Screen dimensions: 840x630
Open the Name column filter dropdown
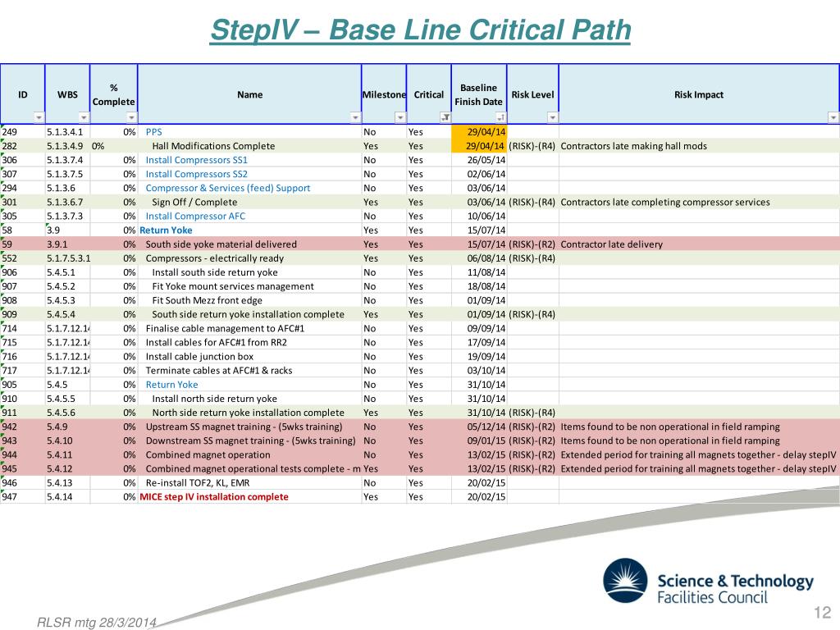(x=355, y=117)
